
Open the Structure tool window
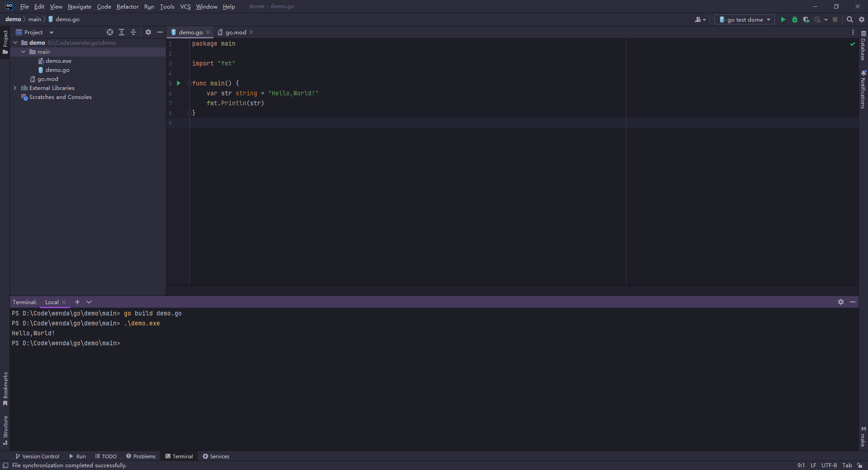[5, 430]
